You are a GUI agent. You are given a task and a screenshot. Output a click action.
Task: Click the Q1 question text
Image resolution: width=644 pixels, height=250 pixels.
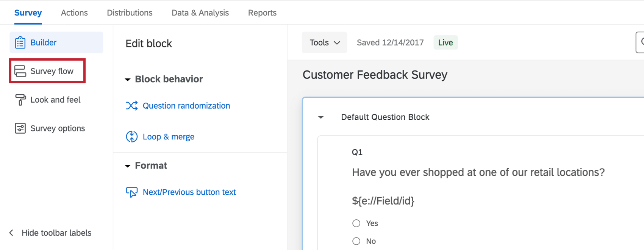coord(478,172)
